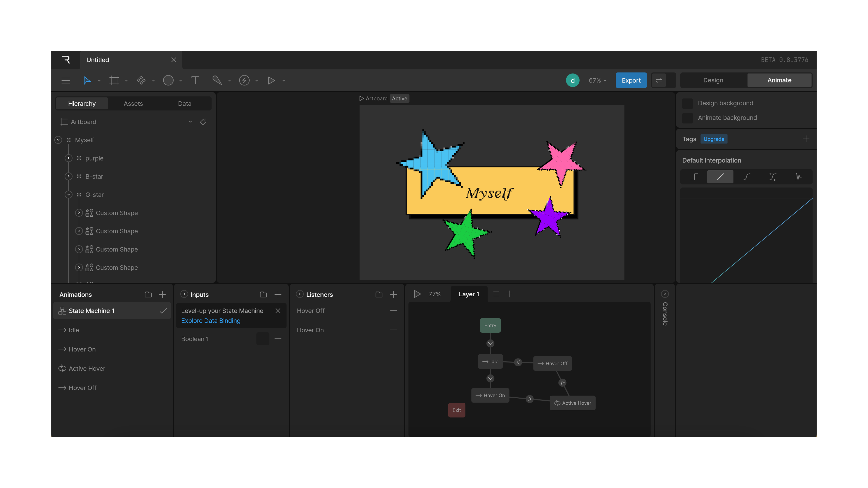Select the State Machine 1 item
Viewport: 868px width, 488px height.
pyautogui.click(x=112, y=310)
